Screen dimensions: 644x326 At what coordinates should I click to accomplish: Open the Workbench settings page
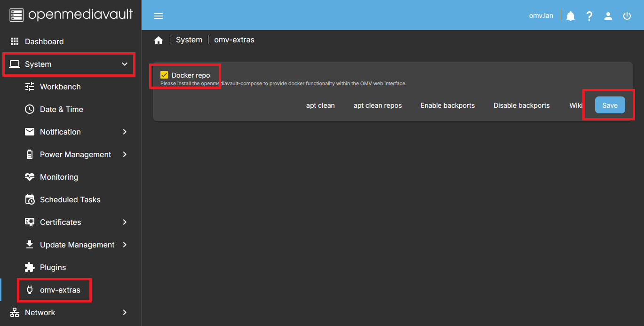(x=60, y=87)
